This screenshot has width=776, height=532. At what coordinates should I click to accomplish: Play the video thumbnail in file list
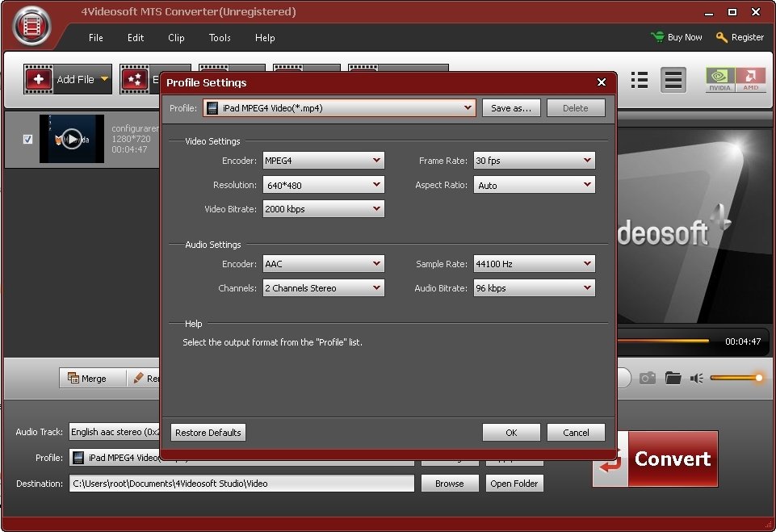(72, 139)
